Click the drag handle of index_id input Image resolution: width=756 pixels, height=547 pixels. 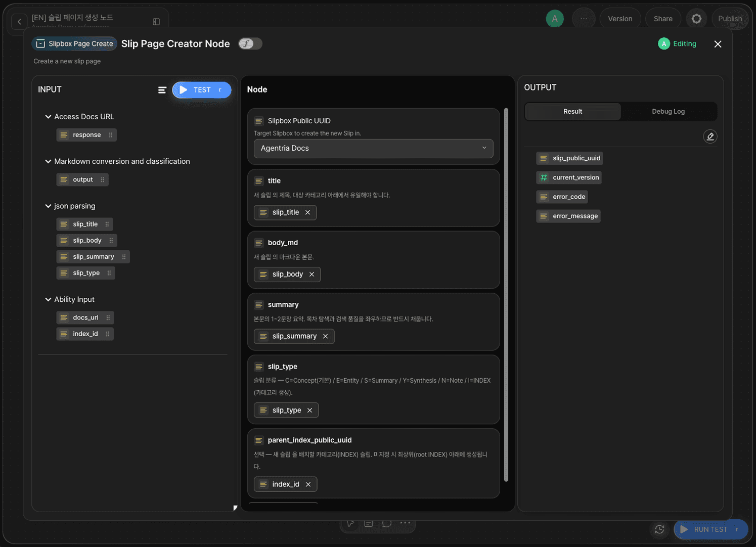point(108,334)
